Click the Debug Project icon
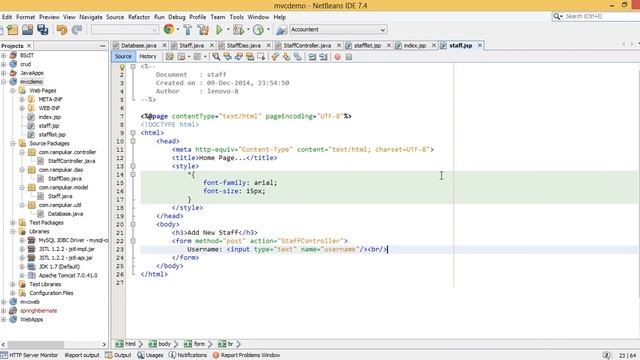This screenshot has width=640, height=360. 239,30
